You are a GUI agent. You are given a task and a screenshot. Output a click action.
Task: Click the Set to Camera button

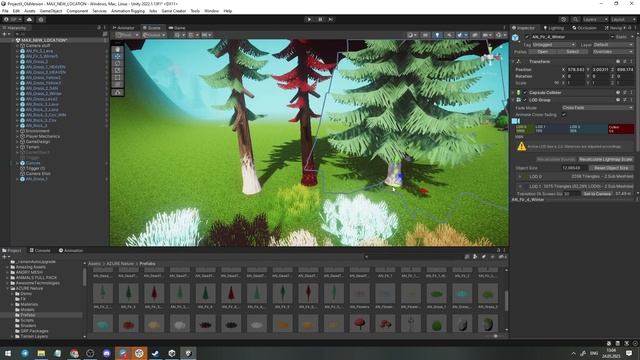(x=597, y=194)
